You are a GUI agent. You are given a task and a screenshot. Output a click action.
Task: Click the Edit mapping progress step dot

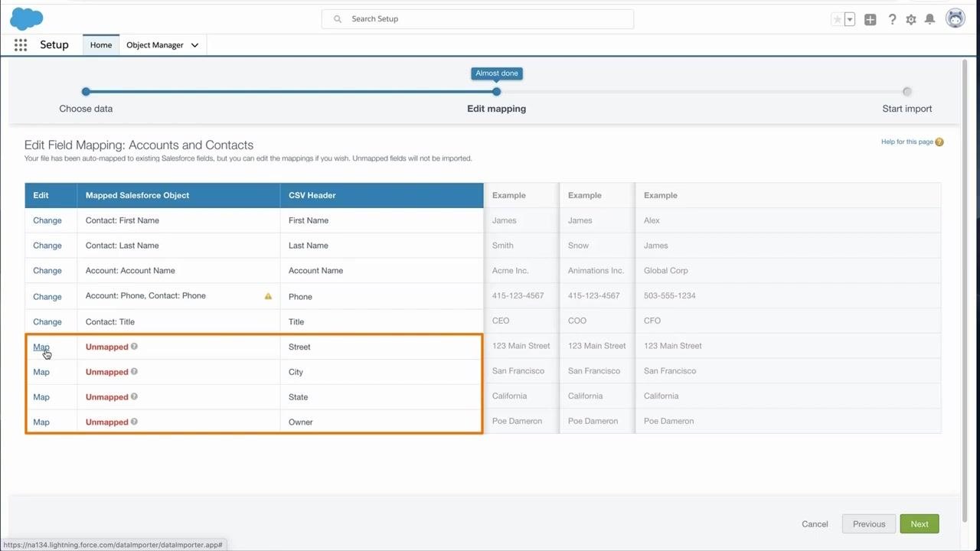click(x=497, y=92)
